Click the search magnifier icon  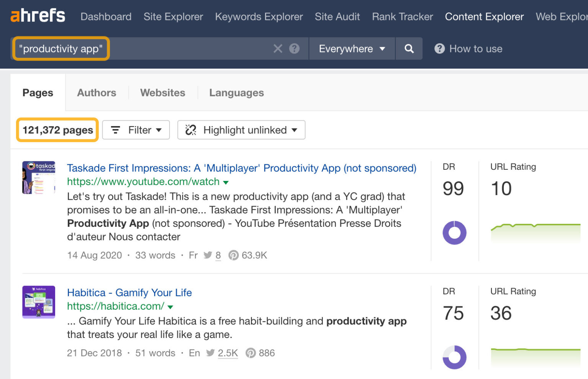(x=409, y=49)
